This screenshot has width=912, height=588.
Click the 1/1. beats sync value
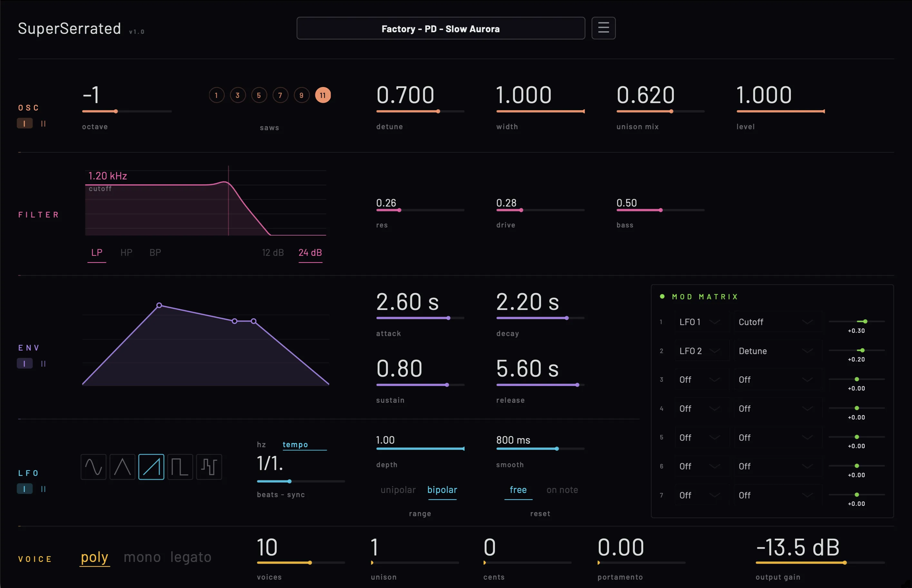point(270,464)
